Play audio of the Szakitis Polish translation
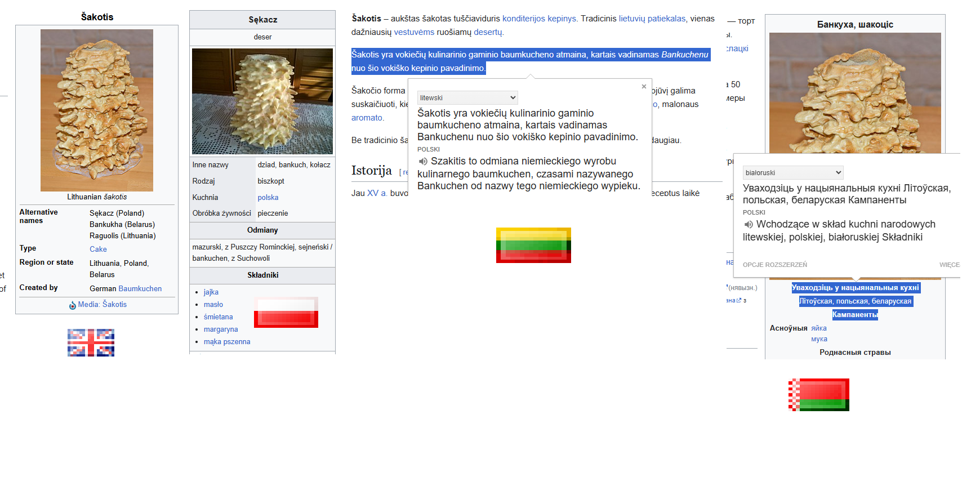The width and height of the screenshot is (980, 481). pyautogui.click(x=423, y=162)
